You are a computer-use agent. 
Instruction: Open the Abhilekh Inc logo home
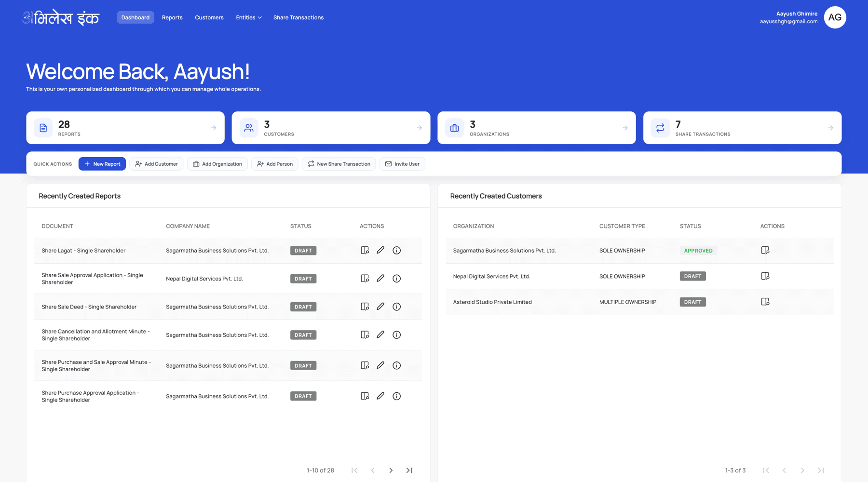pos(61,18)
